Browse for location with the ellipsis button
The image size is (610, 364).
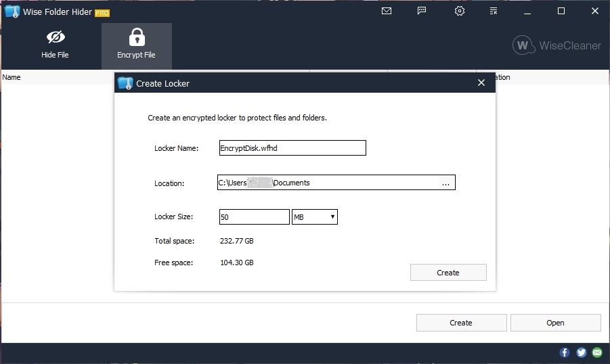pyautogui.click(x=446, y=183)
